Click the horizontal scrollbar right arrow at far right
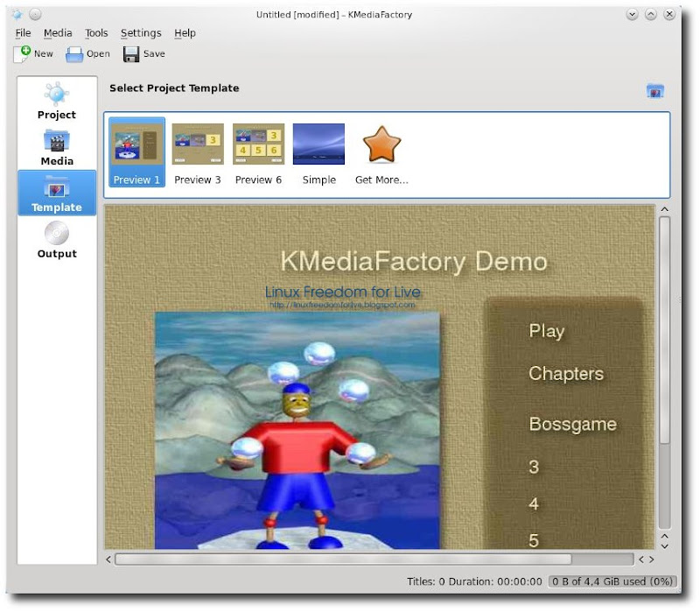The height and width of the screenshot is (612, 700). click(x=652, y=559)
